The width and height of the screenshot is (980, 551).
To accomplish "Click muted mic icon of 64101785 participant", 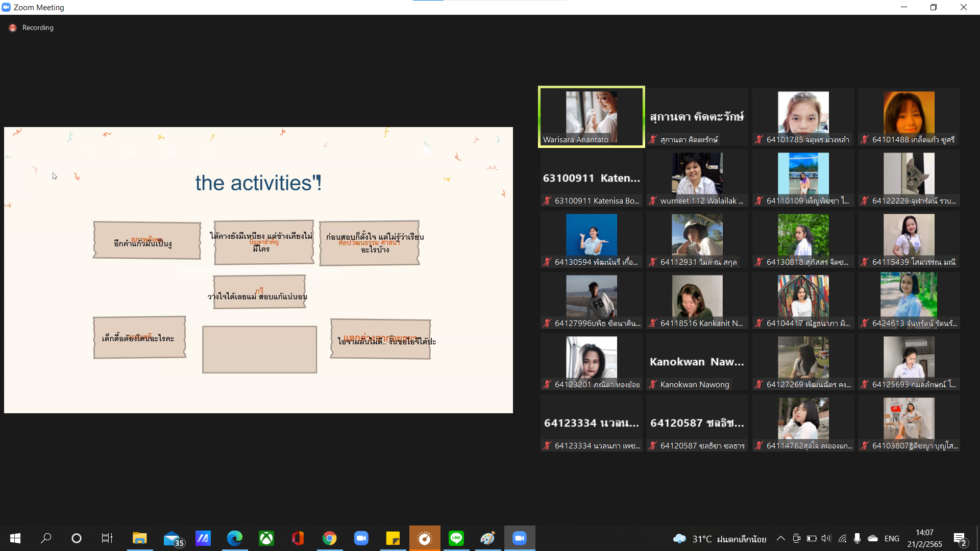I will point(758,140).
